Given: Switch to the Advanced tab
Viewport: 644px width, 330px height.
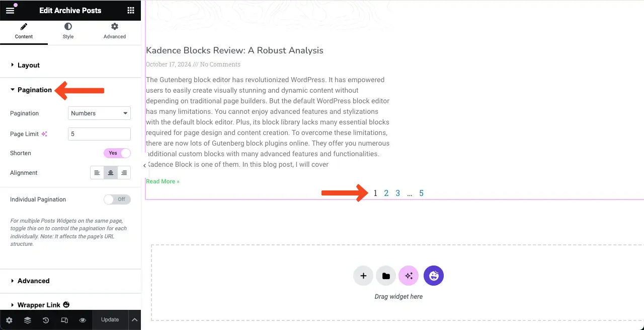Looking at the screenshot, I should tap(115, 31).
